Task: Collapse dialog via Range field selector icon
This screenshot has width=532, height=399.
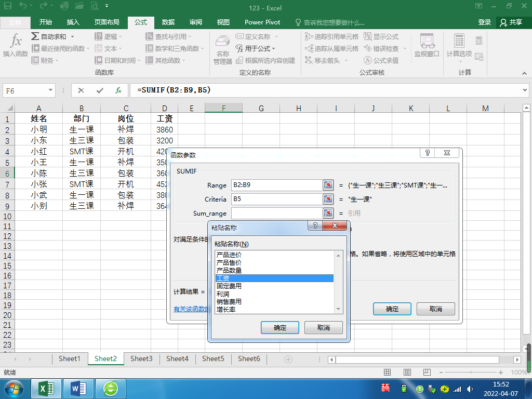Action: (328, 185)
